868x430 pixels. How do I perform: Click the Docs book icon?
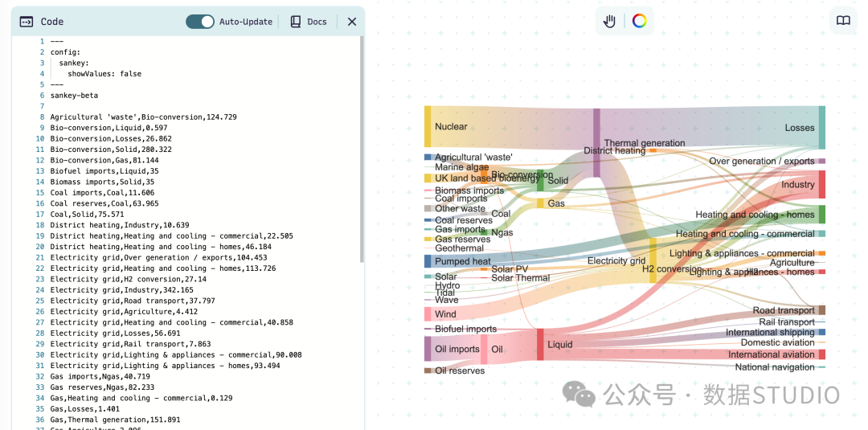[x=296, y=22]
